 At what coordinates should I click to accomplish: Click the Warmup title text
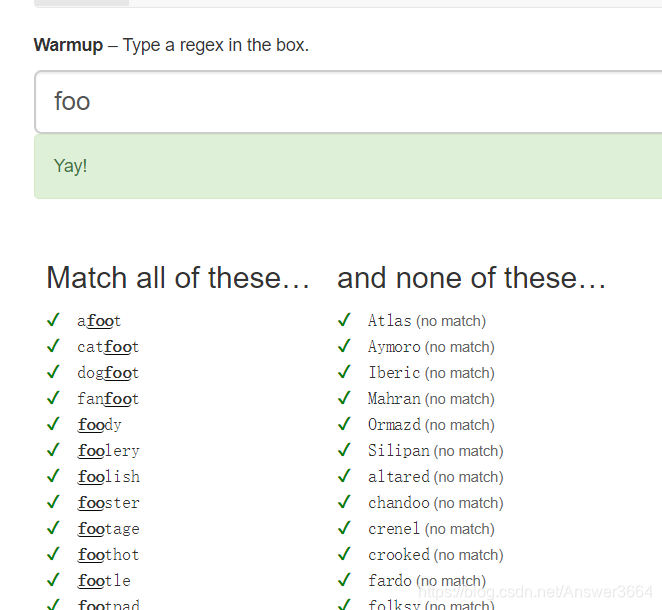[x=68, y=45]
